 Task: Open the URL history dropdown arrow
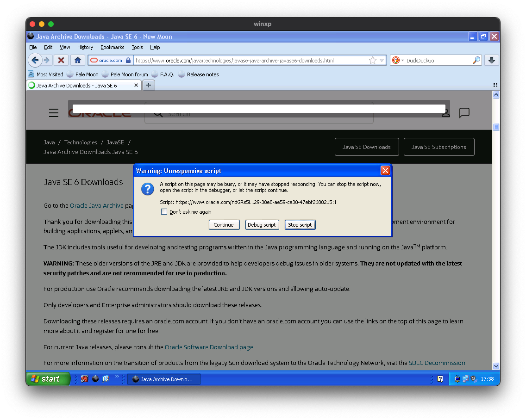click(382, 60)
